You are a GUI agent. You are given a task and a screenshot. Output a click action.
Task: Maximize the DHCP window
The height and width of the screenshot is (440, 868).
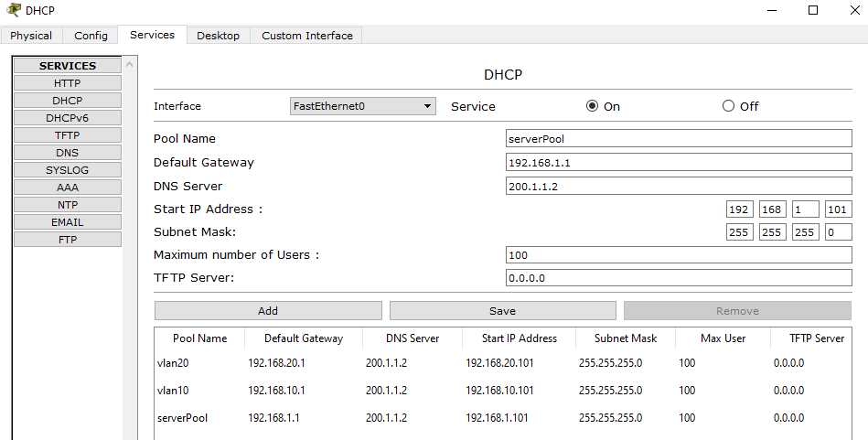[x=812, y=10]
